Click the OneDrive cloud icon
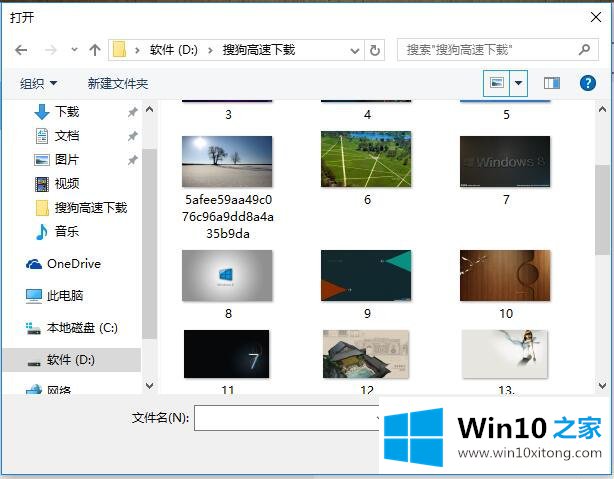614x479 pixels. pyautogui.click(x=34, y=264)
